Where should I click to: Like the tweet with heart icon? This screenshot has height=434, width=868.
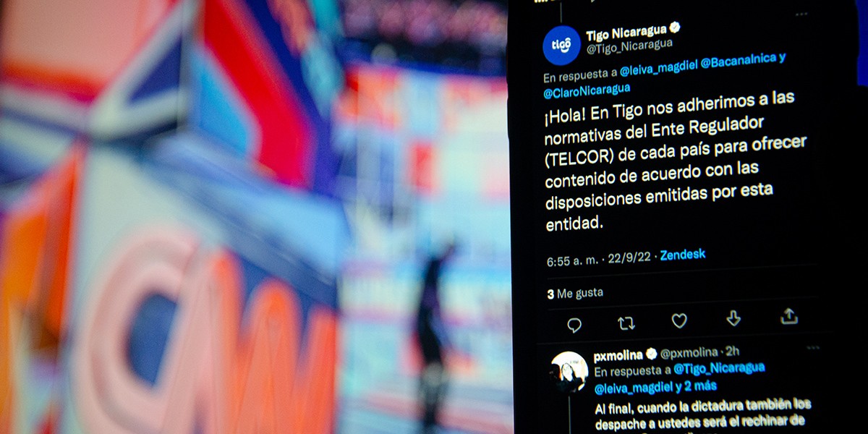[x=679, y=320]
